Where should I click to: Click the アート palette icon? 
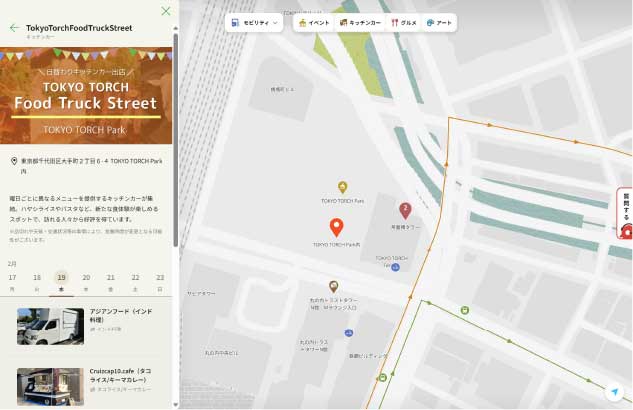[x=430, y=23]
